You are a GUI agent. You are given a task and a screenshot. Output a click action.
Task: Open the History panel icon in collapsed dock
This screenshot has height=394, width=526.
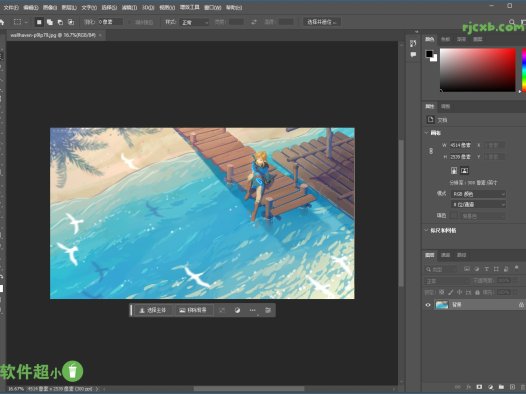tap(413, 43)
